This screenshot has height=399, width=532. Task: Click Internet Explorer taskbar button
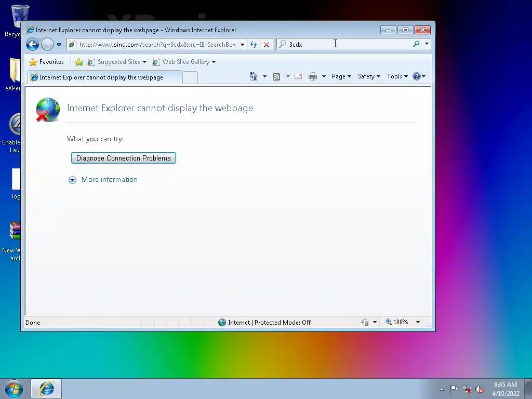46,389
